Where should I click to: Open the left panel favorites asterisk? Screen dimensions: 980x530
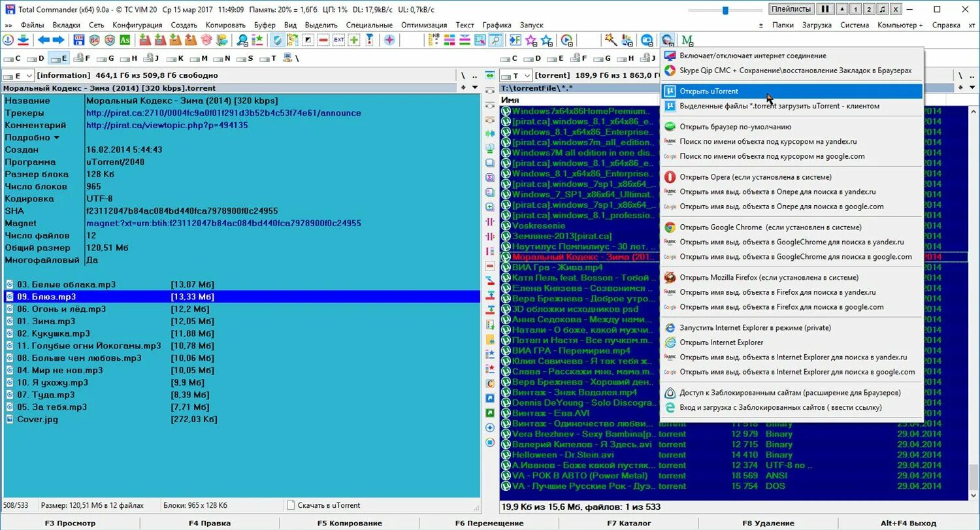[463, 88]
